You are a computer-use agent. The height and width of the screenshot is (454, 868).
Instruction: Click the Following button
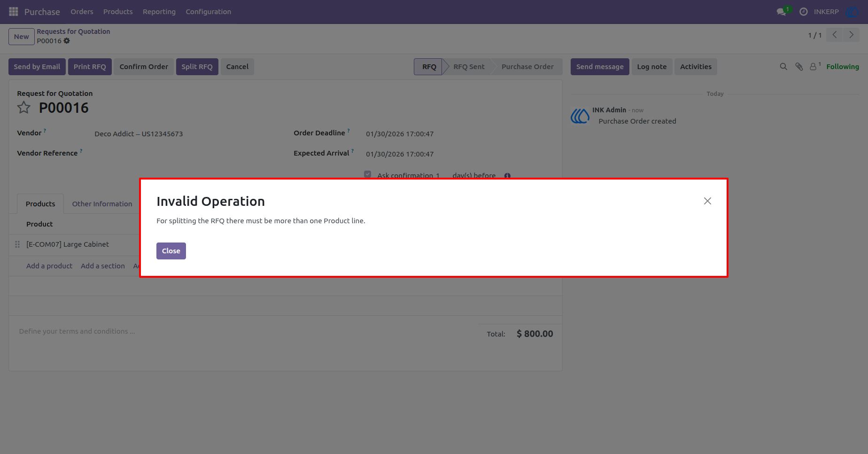pyautogui.click(x=843, y=67)
